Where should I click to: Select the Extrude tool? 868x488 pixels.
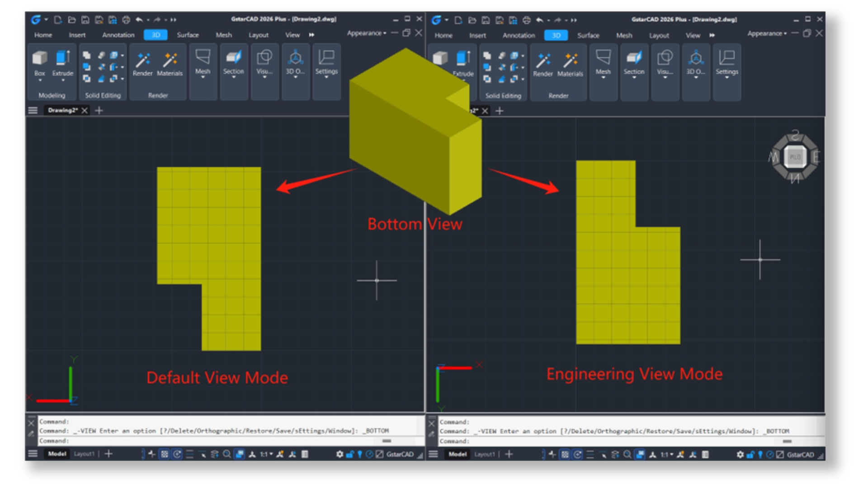click(63, 59)
